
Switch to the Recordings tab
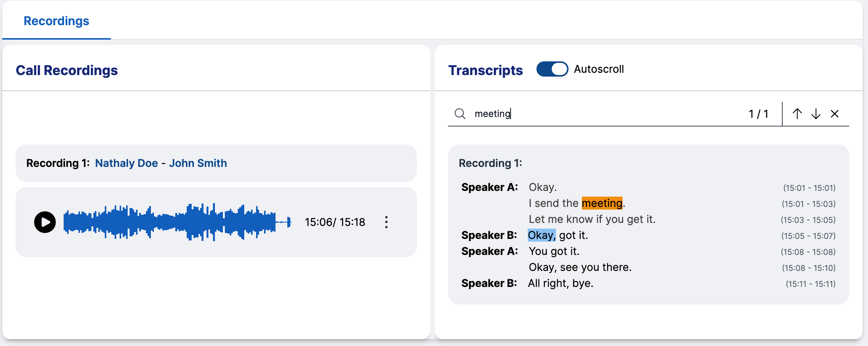(x=56, y=21)
